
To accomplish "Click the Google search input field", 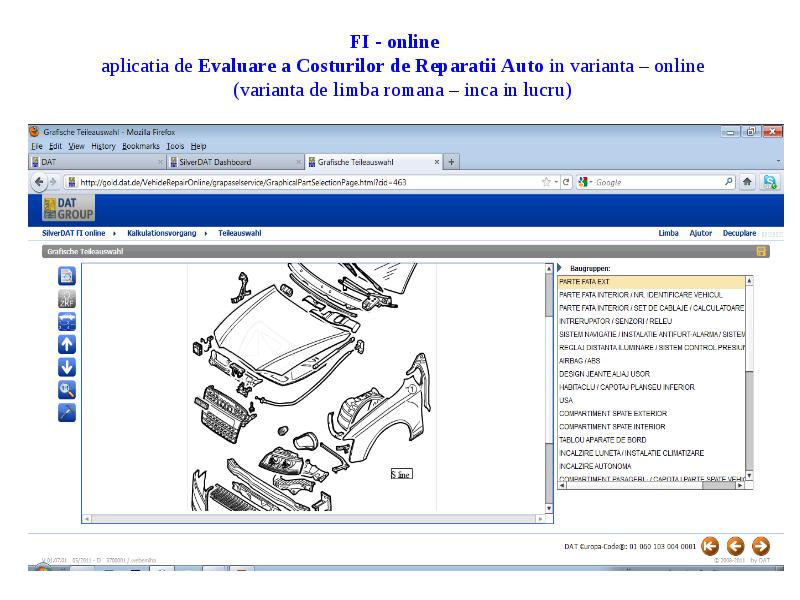I will click(658, 182).
